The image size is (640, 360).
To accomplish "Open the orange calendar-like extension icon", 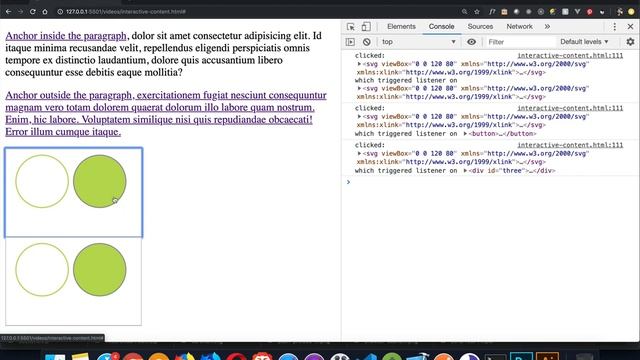I will [504, 12].
